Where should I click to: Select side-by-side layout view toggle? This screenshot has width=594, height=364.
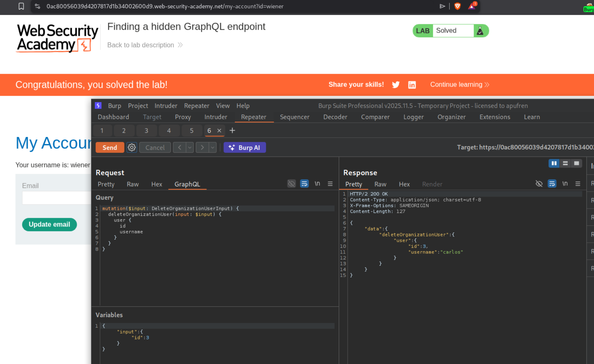(554, 163)
